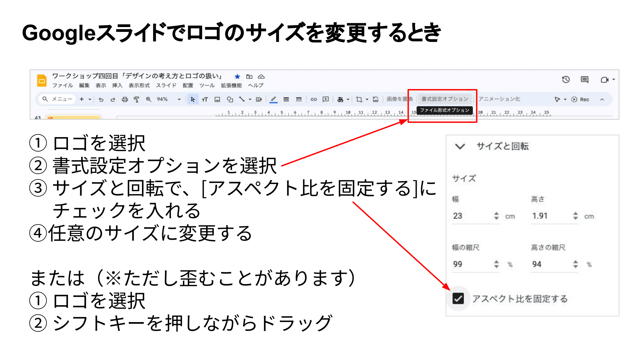Open the new slide layout dropdown arrow
This screenshot has width=644, height=362.
coord(90,99)
